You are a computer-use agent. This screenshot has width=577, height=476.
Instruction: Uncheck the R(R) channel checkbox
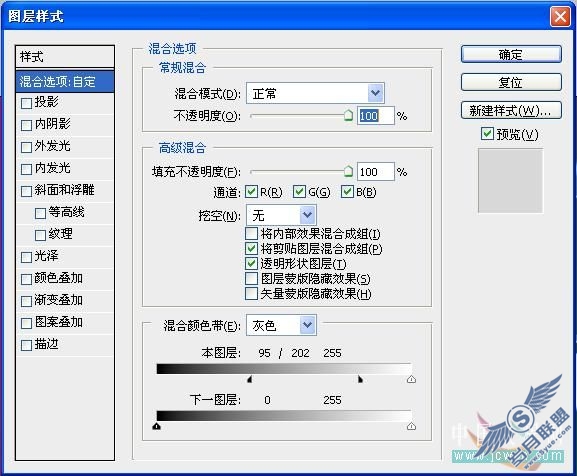pos(251,192)
